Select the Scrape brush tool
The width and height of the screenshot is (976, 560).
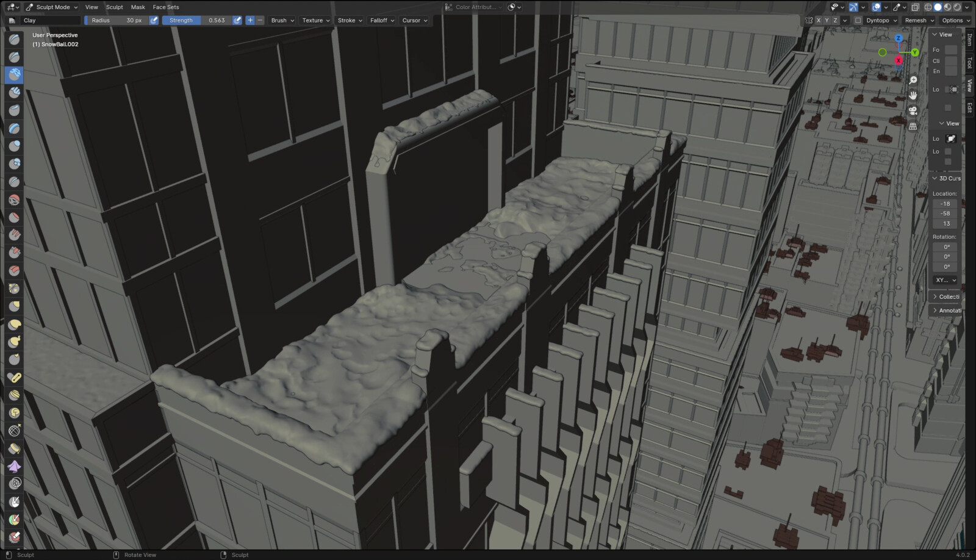(x=14, y=253)
